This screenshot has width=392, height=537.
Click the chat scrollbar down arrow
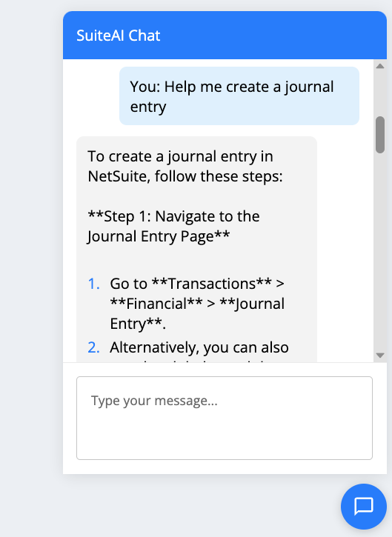click(x=379, y=355)
